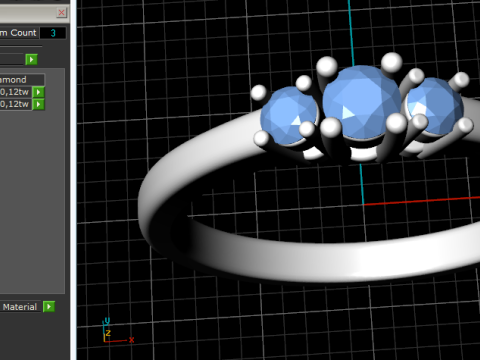Viewport: 480px width, 360px height.
Task: Select the Diamond gem type field
Action: coord(22,80)
